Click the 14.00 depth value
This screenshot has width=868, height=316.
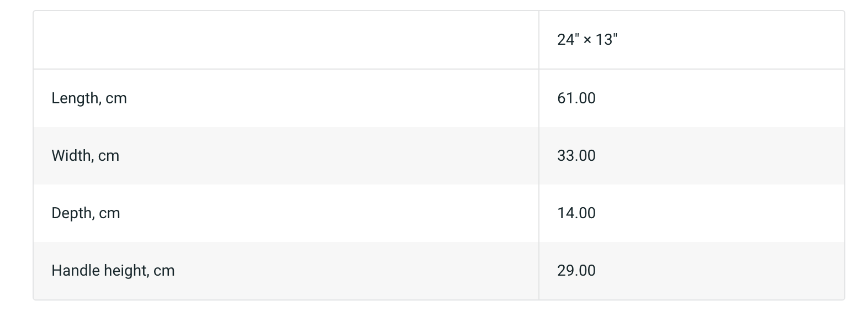[576, 213]
